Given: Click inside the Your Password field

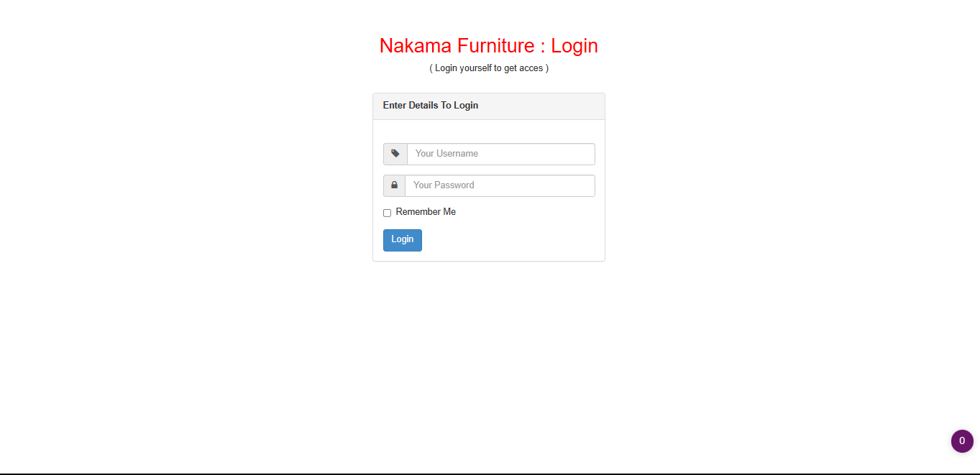Looking at the screenshot, I should click(500, 185).
